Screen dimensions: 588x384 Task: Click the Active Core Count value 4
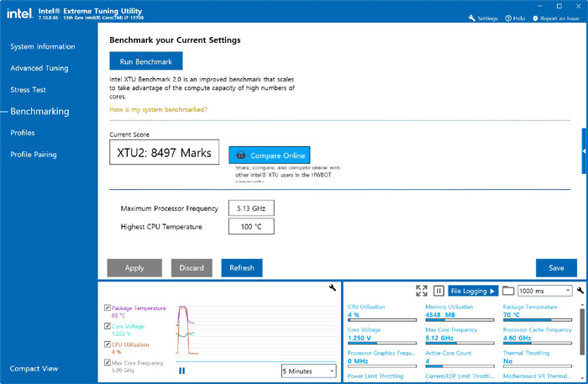tap(428, 361)
